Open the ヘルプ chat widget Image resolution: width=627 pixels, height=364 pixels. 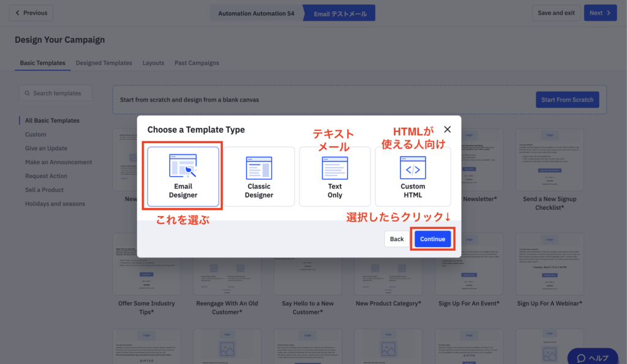(x=593, y=358)
